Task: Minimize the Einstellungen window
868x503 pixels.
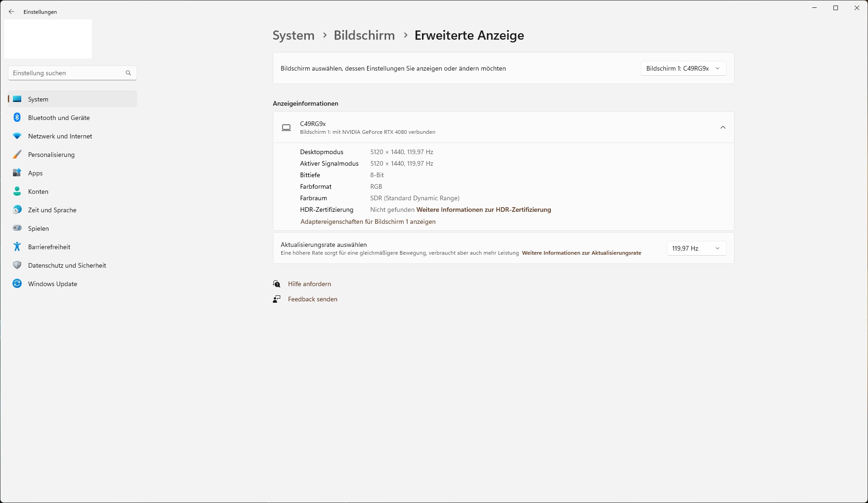Action: pos(814,8)
